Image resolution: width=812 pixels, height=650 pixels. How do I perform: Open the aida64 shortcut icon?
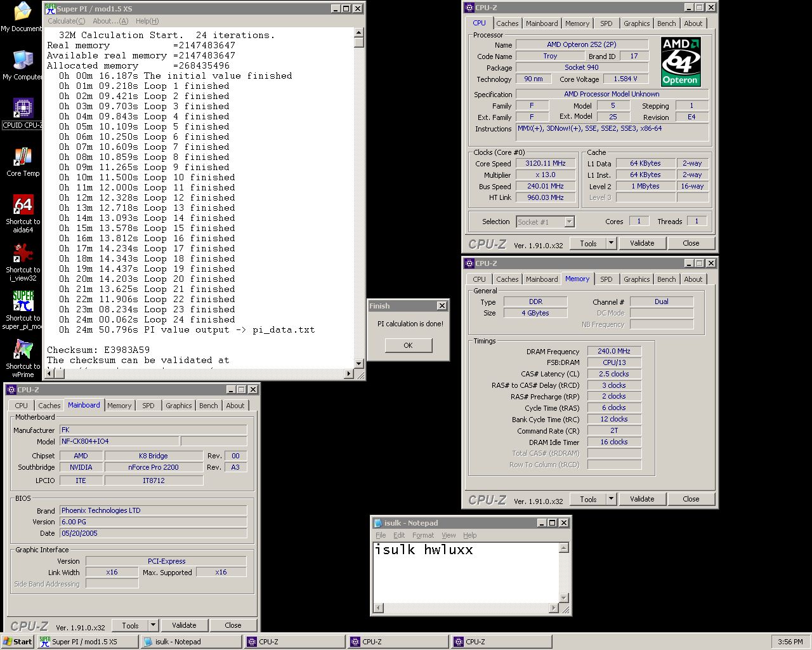pos(23,214)
